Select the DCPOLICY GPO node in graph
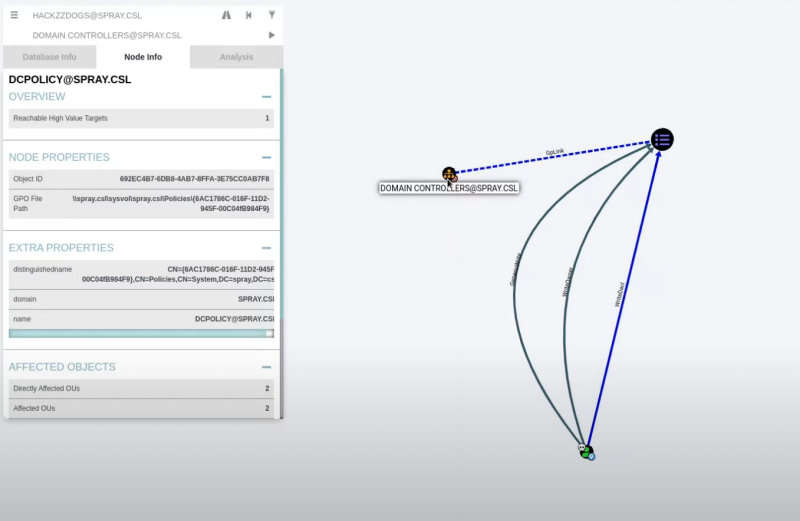 pyautogui.click(x=662, y=139)
